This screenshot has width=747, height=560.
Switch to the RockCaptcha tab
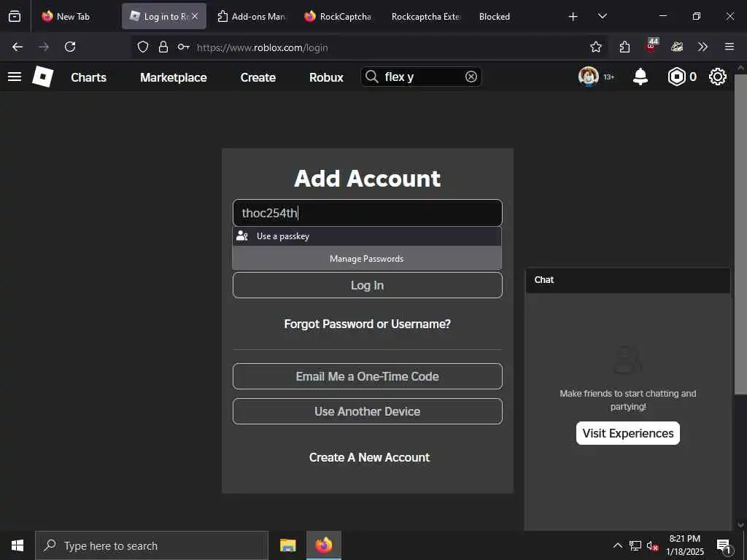click(x=338, y=16)
